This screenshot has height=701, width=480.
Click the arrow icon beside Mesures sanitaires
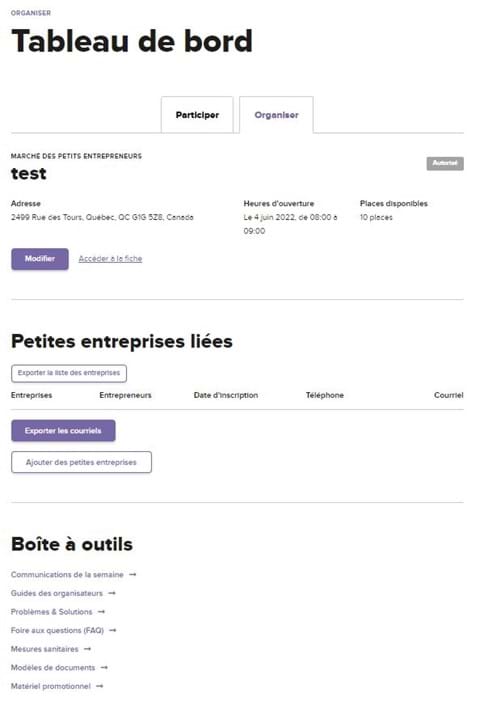tap(88, 649)
